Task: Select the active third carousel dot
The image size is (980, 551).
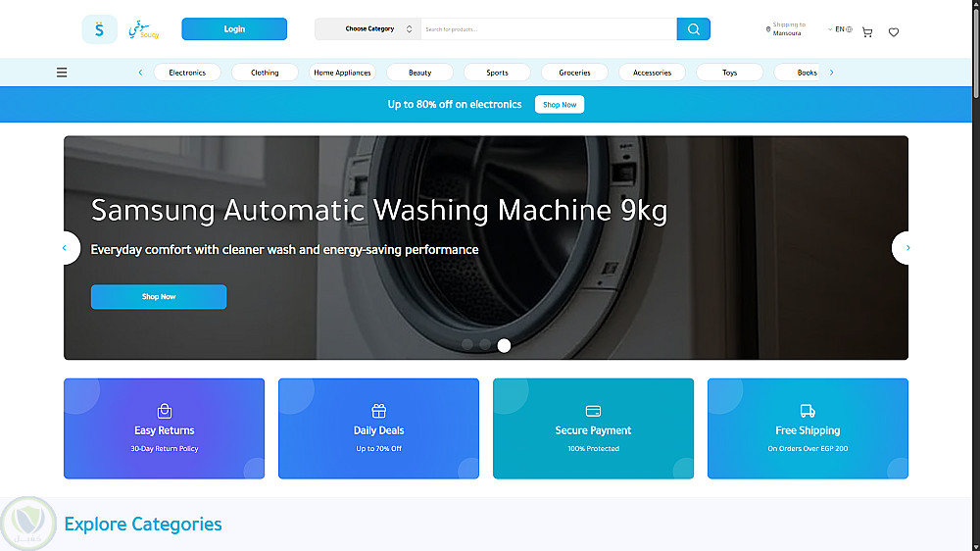Action: pyautogui.click(x=504, y=345)
